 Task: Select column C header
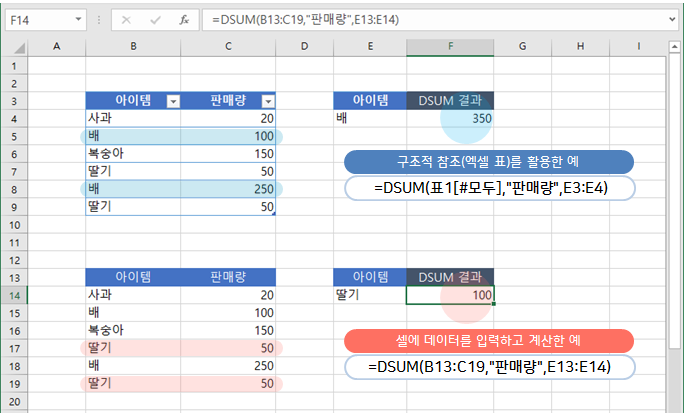coord(228,46)
